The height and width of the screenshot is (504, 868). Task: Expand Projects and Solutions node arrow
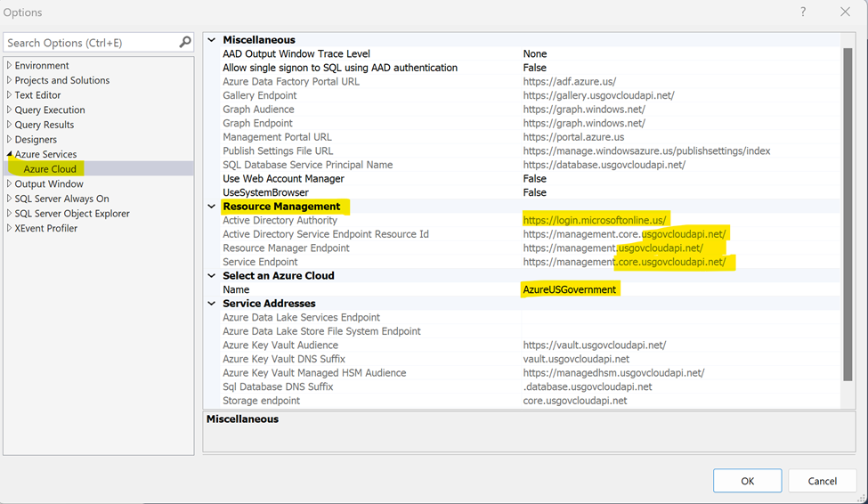(9, 80)
